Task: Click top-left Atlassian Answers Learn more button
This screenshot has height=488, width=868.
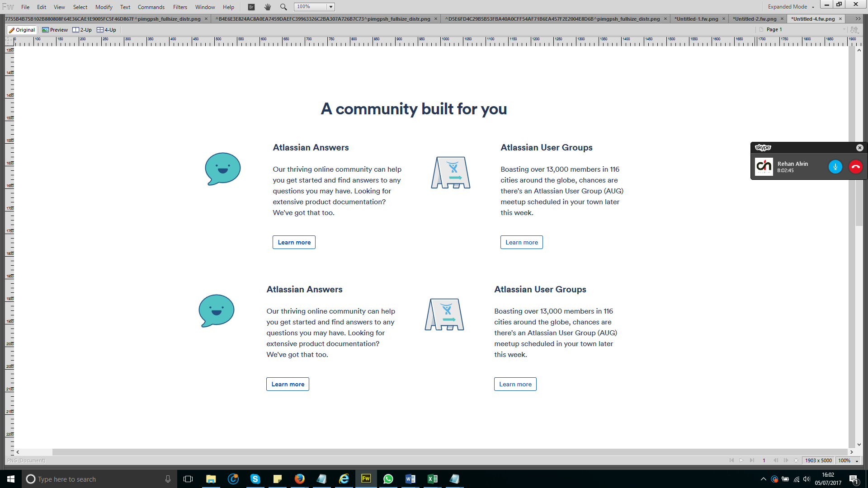Action: coord(294,242)
